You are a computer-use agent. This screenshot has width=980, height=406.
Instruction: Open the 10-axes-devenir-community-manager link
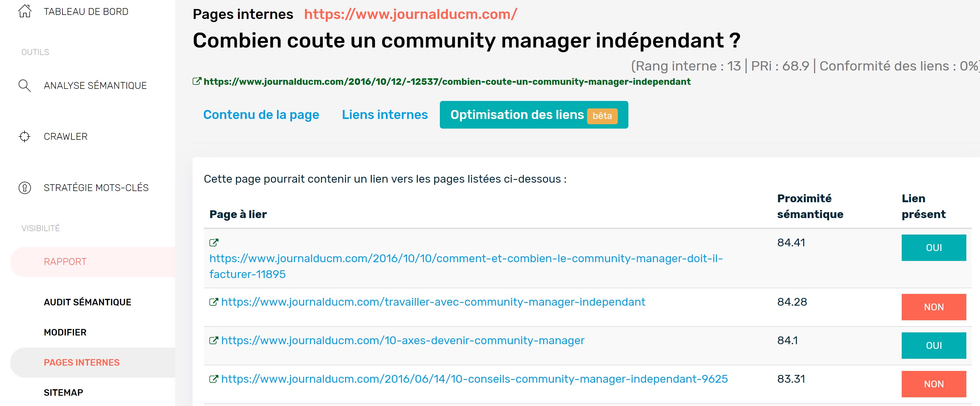coord(403,340)
